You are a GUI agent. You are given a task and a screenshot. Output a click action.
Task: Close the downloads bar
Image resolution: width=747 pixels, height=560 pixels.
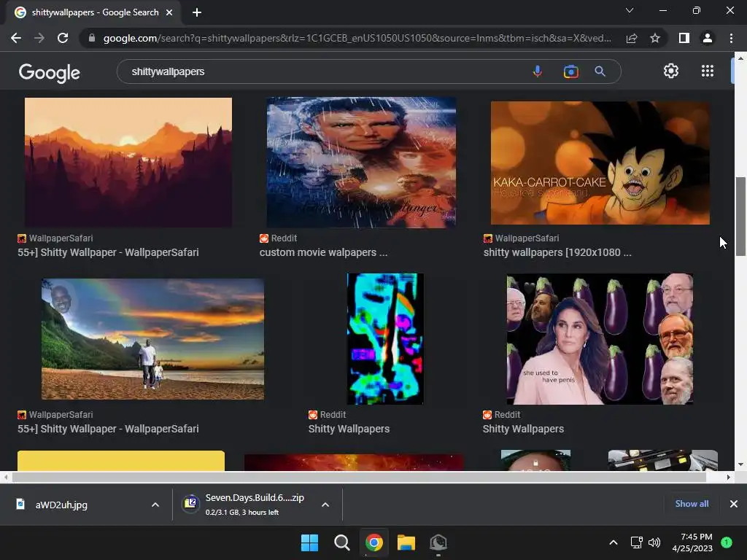pos(734,504)
